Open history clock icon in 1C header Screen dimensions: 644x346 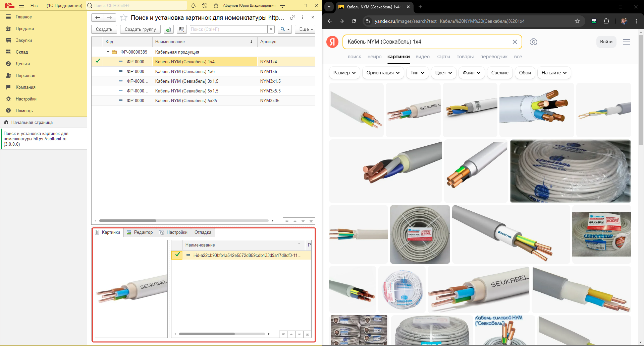point(205,6)
